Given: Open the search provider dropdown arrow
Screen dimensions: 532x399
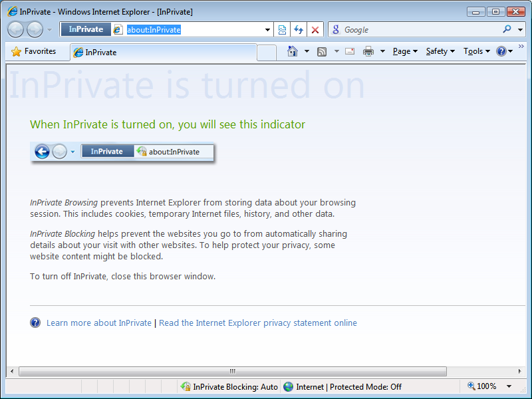Looking at the screenshot, I should [x=520, y=30].
